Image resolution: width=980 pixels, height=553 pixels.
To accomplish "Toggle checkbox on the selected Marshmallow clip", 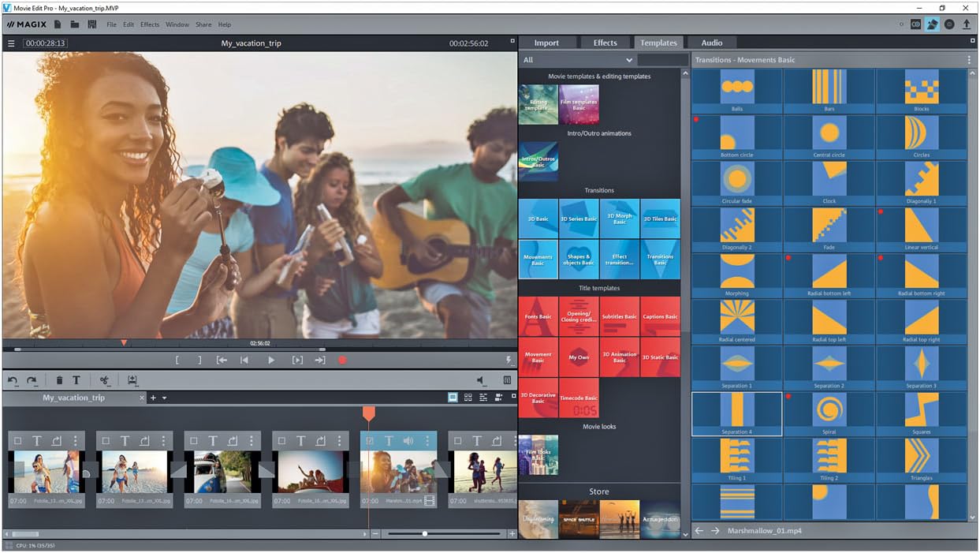I will coord(370,441).
